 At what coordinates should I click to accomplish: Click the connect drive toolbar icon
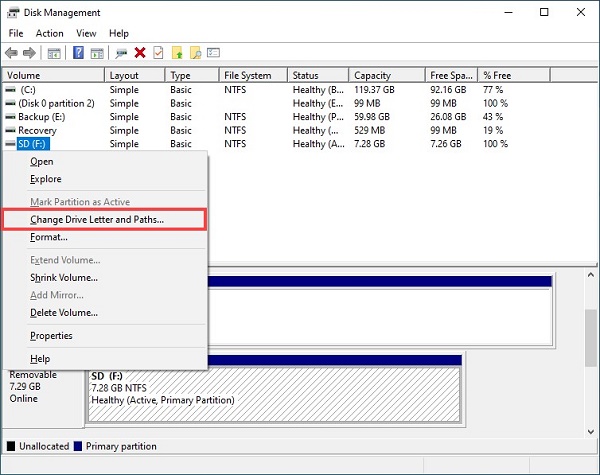tap(121, 53)
